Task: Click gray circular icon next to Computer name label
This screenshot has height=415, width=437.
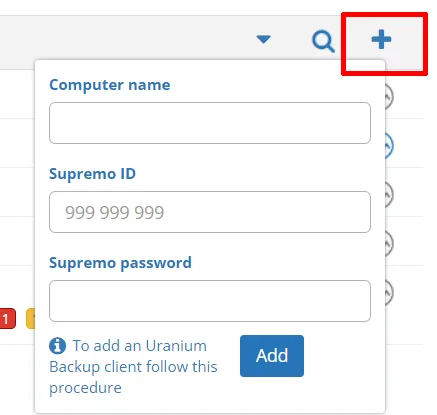Action: (389, 97)
